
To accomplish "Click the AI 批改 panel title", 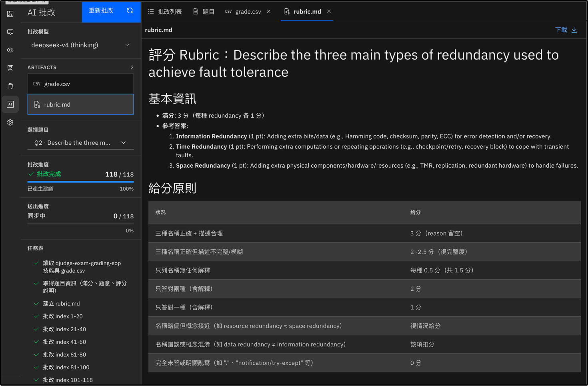I will coord(41,12).
